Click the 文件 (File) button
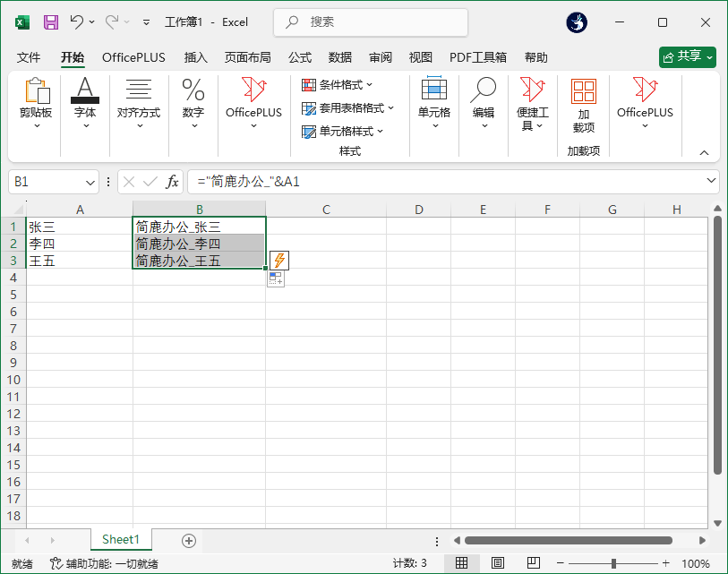728x574 pixels. coord(28,56)
